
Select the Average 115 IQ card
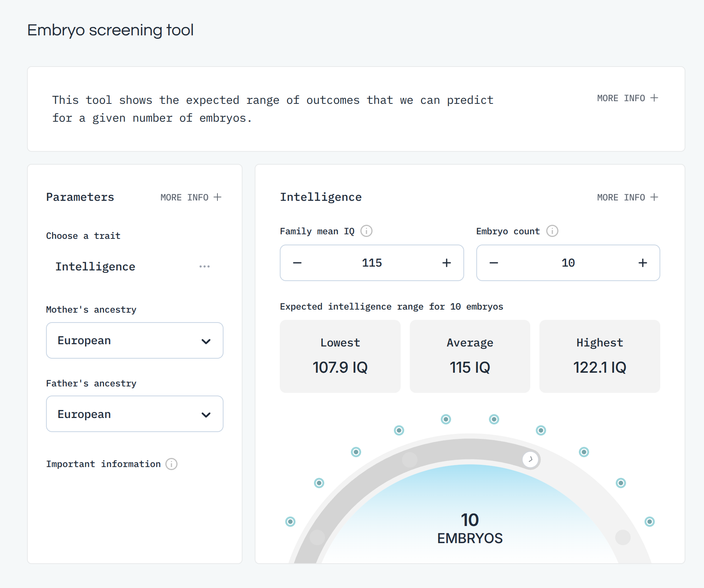tap(470, 356)
